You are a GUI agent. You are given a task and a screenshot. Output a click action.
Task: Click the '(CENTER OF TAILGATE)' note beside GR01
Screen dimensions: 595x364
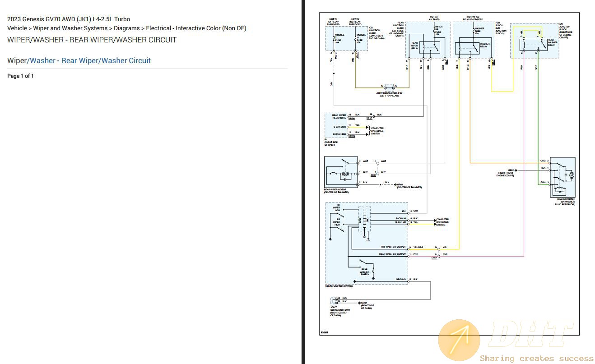coord(409,188)
